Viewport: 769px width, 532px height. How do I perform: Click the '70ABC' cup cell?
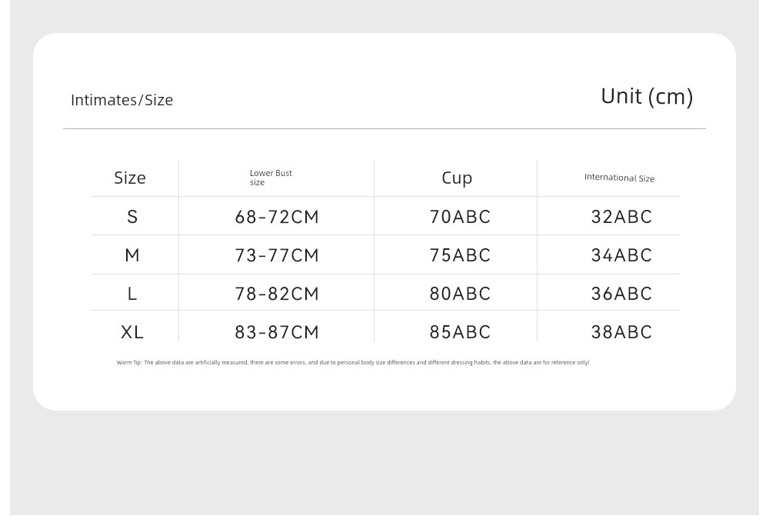click(x=460, y=217)
